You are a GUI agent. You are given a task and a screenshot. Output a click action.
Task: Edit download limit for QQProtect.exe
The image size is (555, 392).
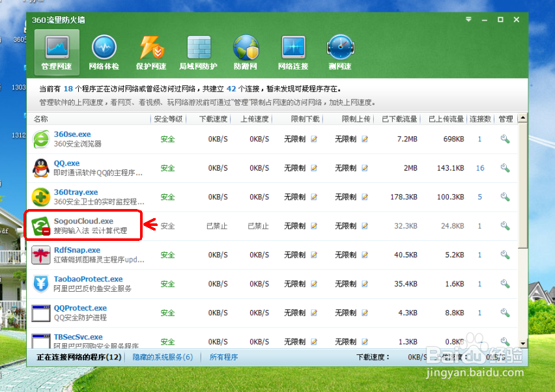[314, 313]
